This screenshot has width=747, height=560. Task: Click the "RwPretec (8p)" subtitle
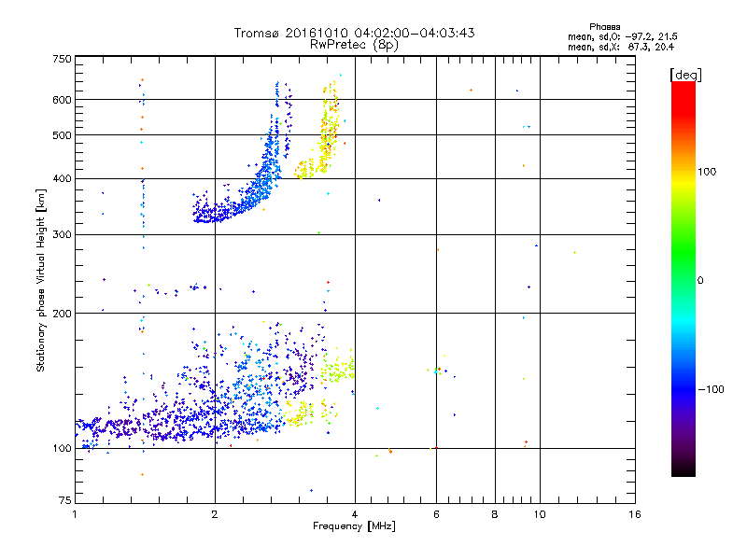click(x=354, y=45)
